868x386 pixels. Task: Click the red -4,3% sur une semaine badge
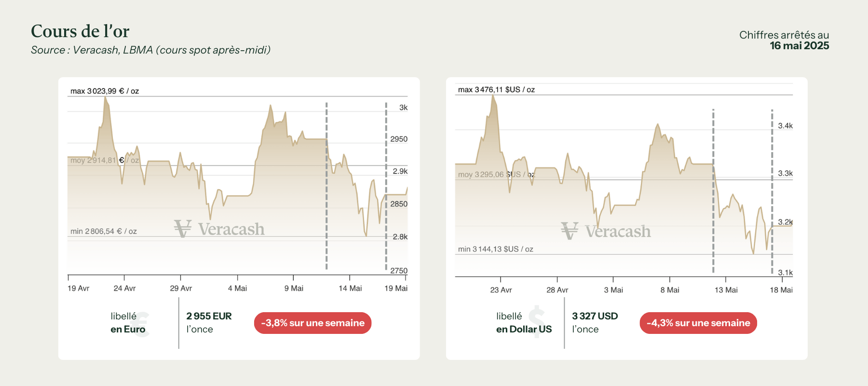pyautogui.click(x=698, y=323)
